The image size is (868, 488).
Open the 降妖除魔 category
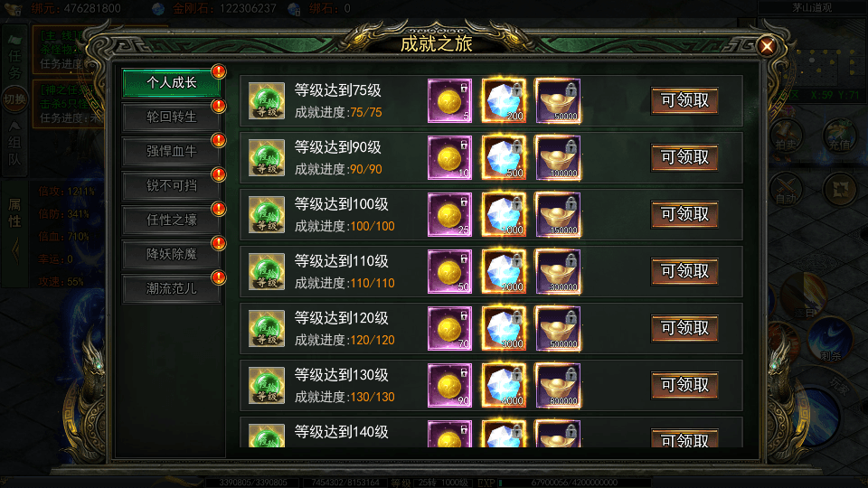click(x=171, y=254)
